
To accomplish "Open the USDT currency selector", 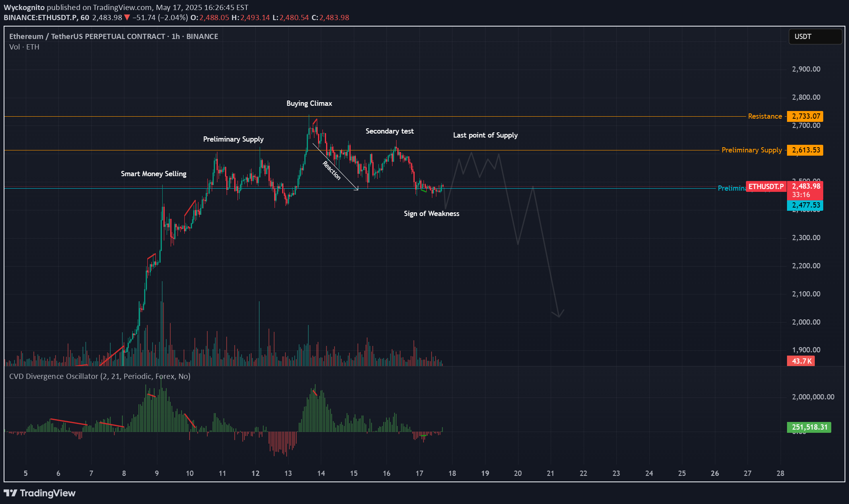I will click(x=815, y=37).
